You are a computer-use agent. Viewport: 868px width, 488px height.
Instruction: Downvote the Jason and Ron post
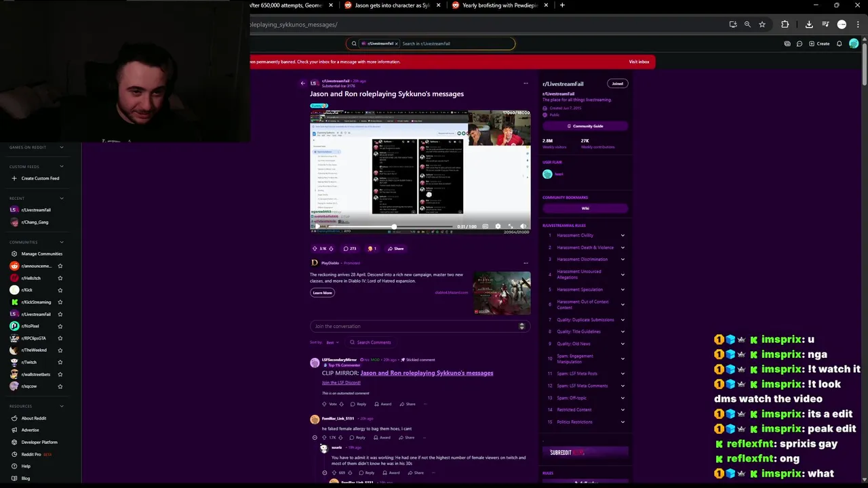coord(331,249)
